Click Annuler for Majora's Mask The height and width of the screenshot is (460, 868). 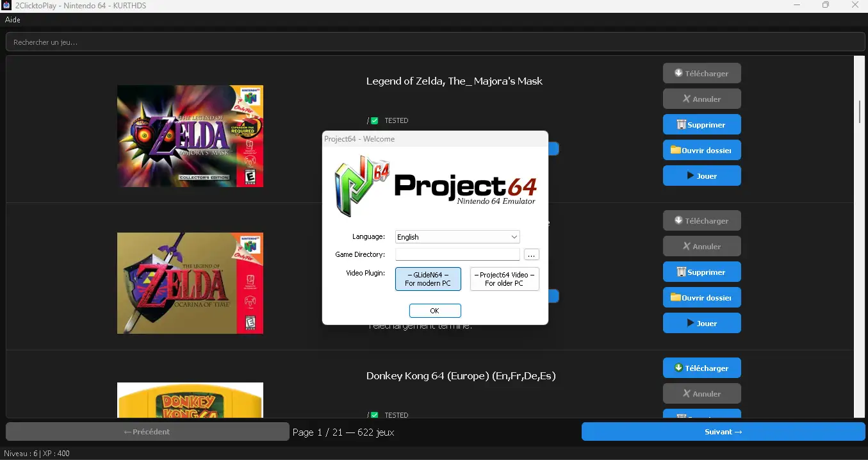point(701,99)
